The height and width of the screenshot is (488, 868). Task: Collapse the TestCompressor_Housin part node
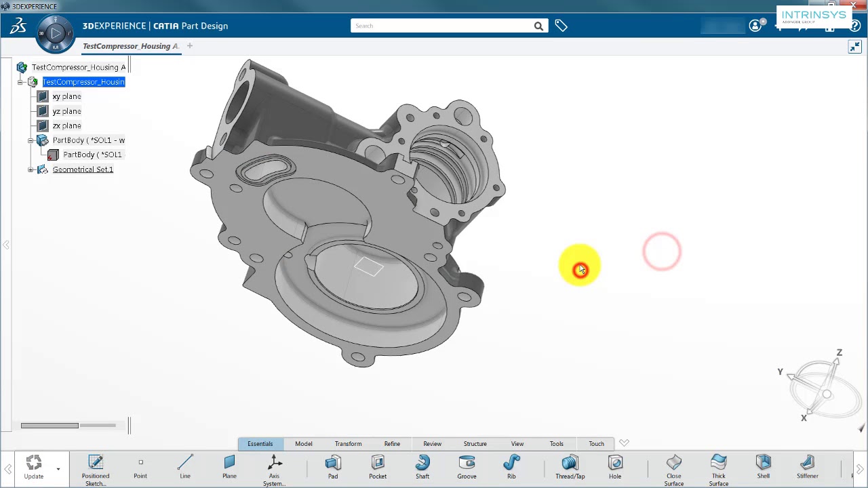(x=20, y=82)
